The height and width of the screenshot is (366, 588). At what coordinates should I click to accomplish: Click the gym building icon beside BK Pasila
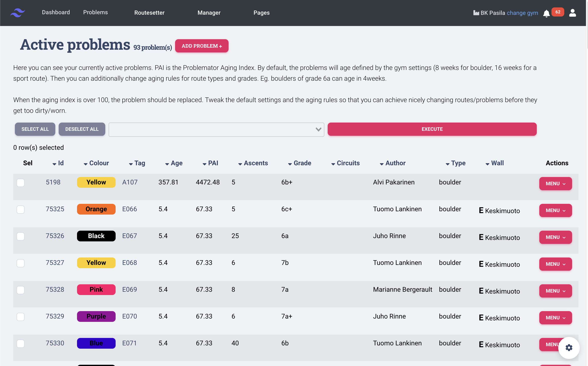pyautogui.click(x=476, y=13)
